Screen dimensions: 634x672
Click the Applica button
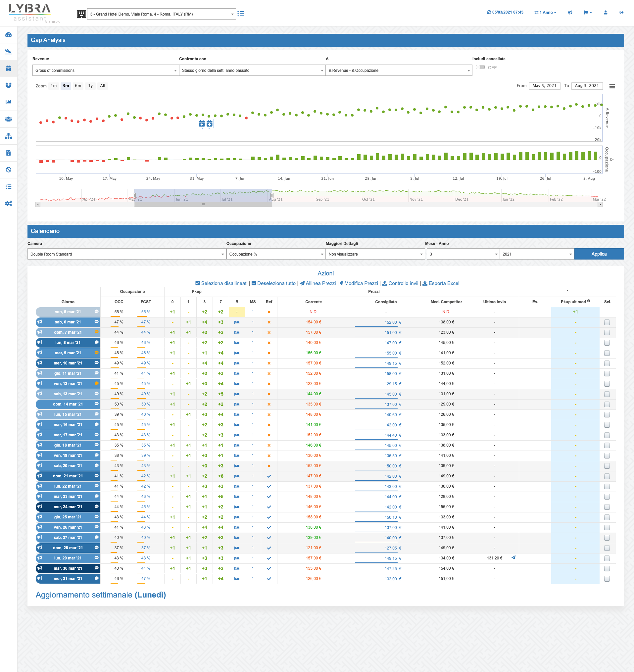tap(599, 254)
